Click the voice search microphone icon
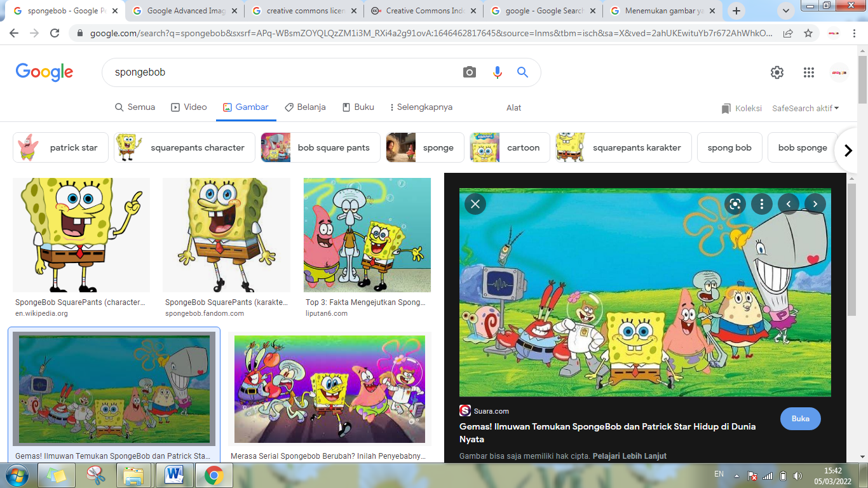The image size is (868, 488). point(498,72)
